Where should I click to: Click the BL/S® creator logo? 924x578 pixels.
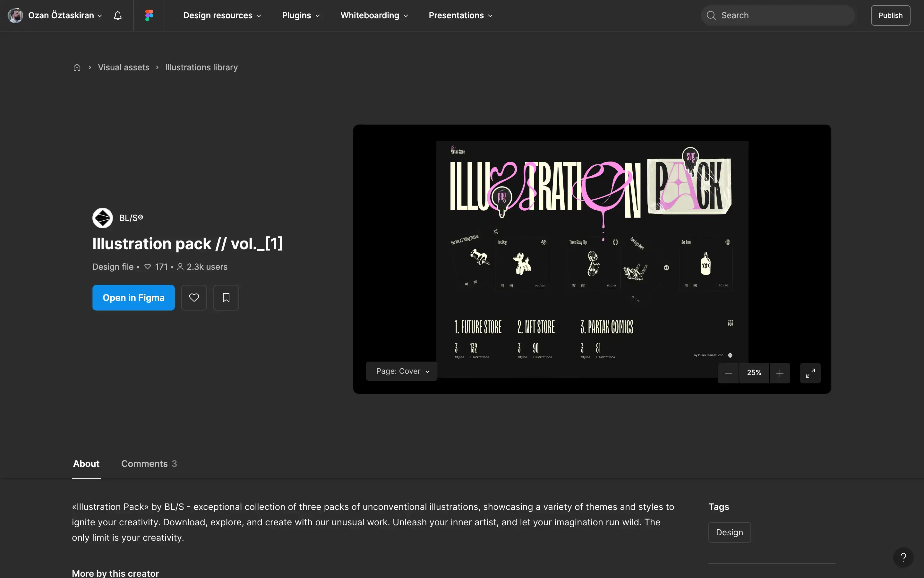point(102,218)
